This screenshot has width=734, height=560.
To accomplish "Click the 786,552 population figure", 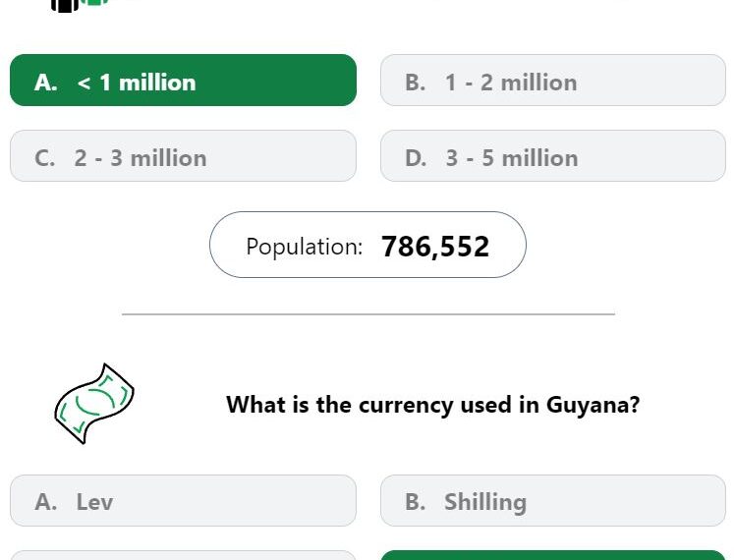I will (435, 247).
